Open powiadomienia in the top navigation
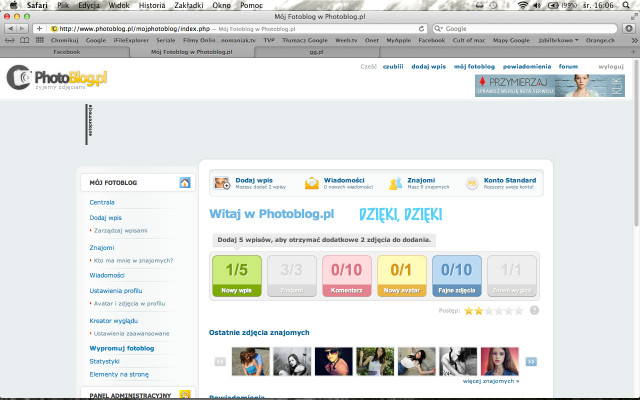The height and width of the screenshot is (400, 640). click(527, 67)
